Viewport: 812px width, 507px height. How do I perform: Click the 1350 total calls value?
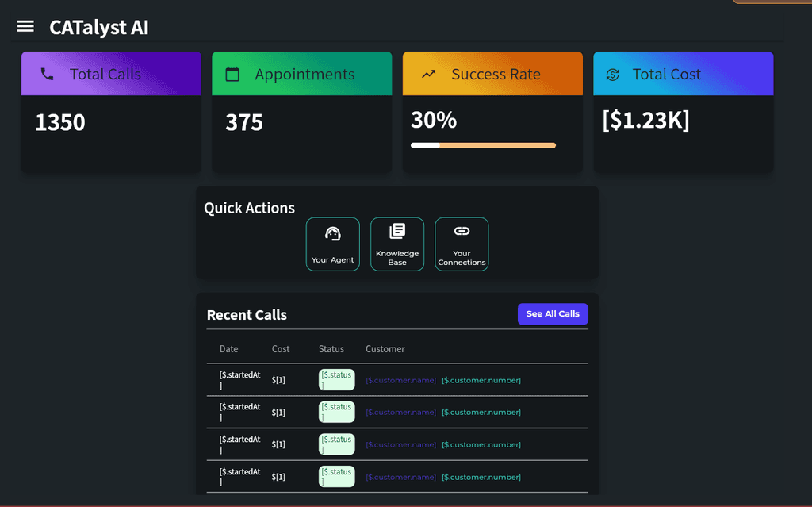point(60,122)
